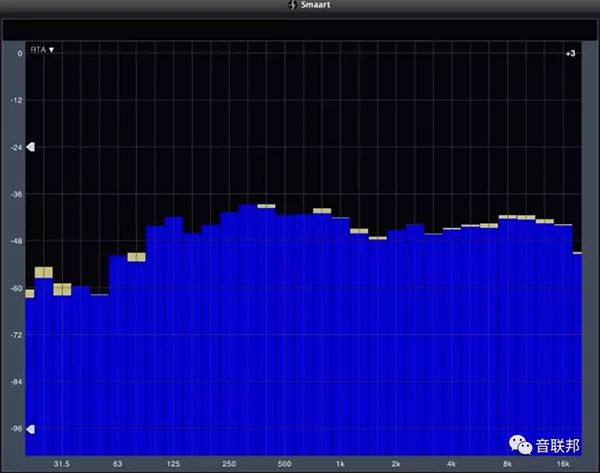Click the peak-hold marker above the 8k band
This screenshot has height=473, width=600.
[507, 216]
